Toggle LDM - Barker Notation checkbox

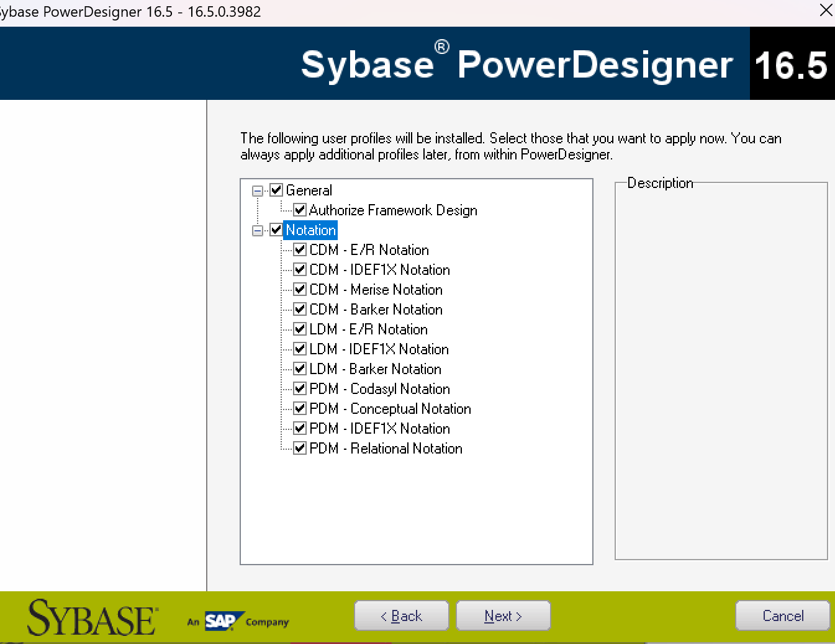pos(300,369)
